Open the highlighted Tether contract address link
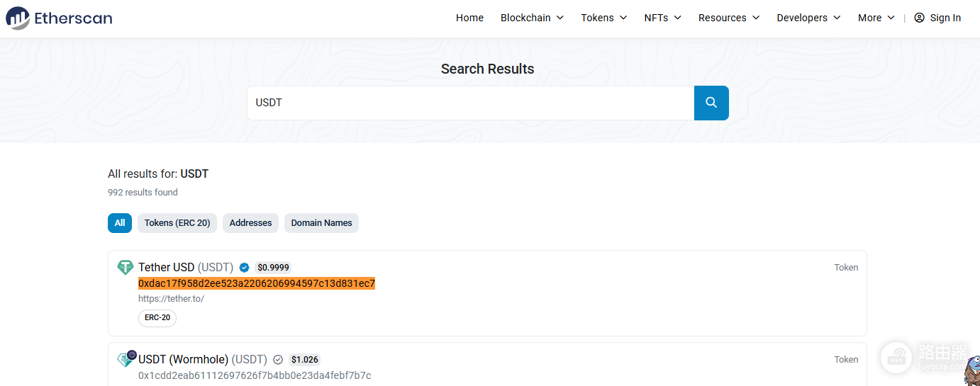Screen dimensions: 980x386 point(257,283)
